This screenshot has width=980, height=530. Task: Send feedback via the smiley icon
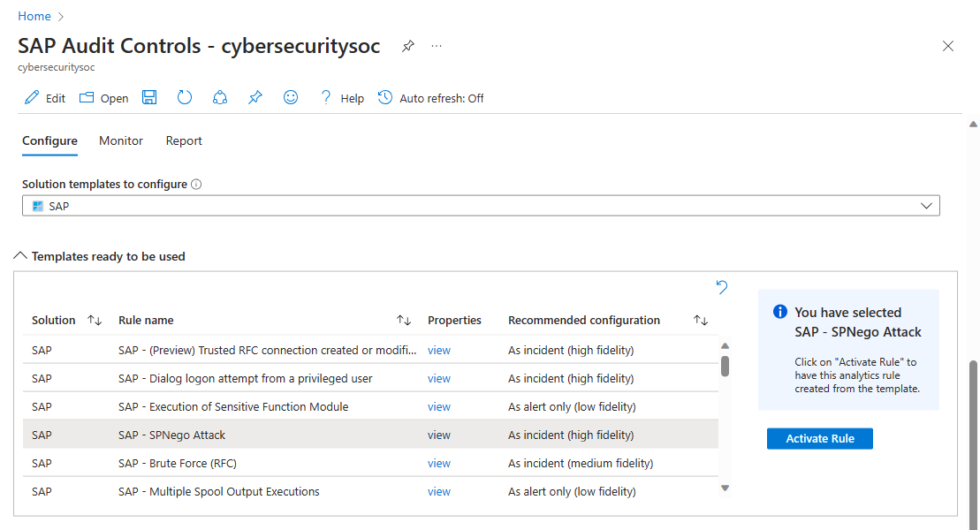tap(291, 97)
